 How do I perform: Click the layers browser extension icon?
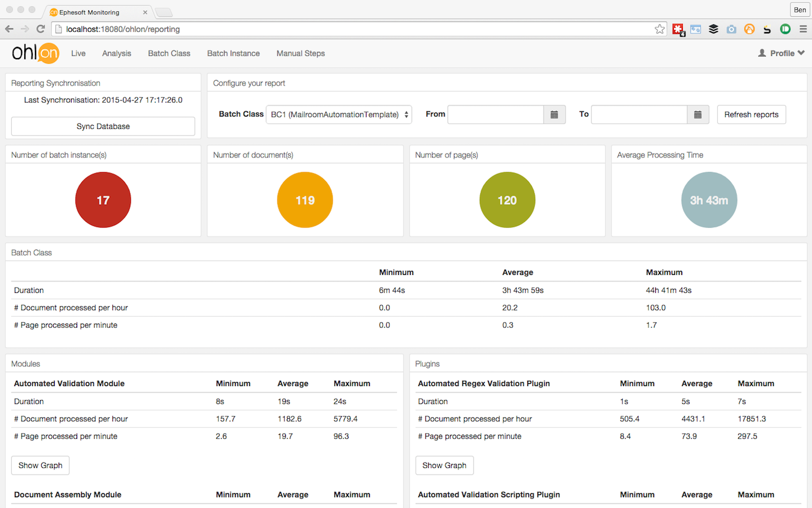[x=713, y=28]
